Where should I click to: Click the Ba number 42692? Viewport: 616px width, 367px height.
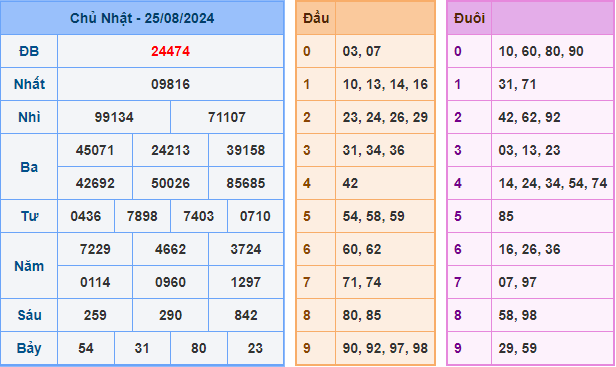tap(95, 183)
